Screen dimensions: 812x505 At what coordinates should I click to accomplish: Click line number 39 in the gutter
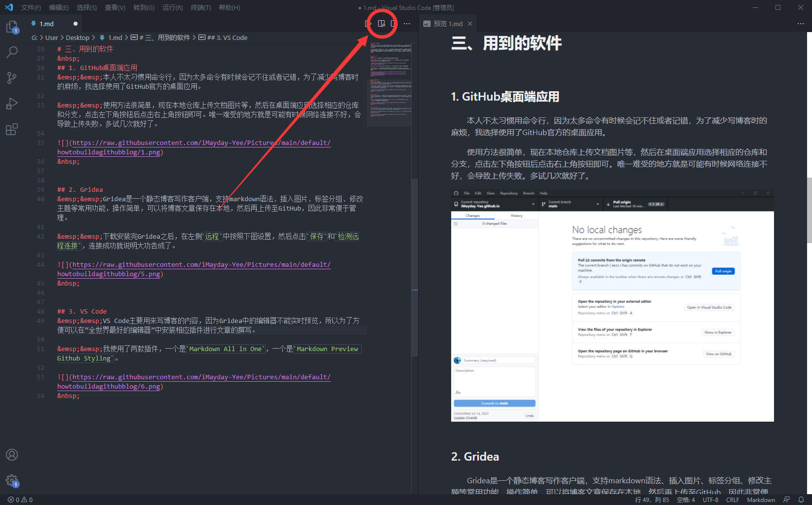point(40,189)
